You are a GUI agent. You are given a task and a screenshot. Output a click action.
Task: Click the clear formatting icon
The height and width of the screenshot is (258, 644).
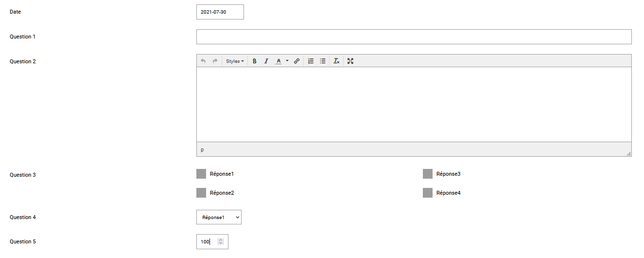pos(336,61)
